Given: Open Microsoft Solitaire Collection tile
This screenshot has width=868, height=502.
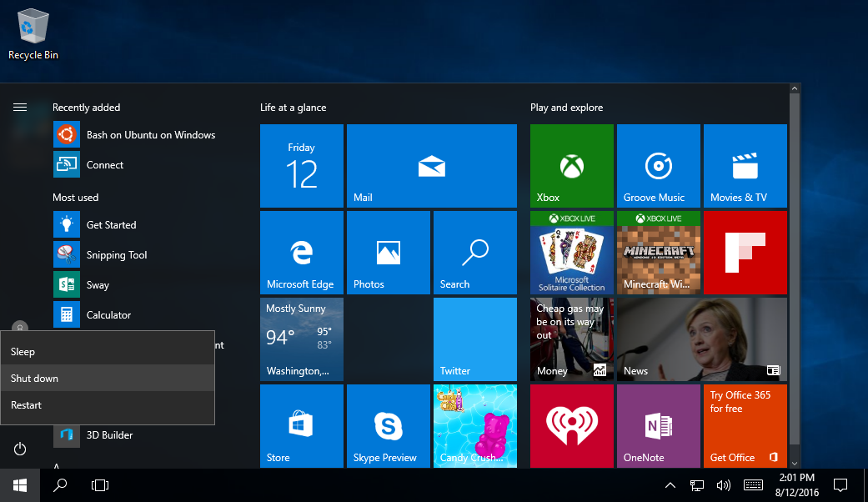Looking at the screenshot, I should pos(572,253).
